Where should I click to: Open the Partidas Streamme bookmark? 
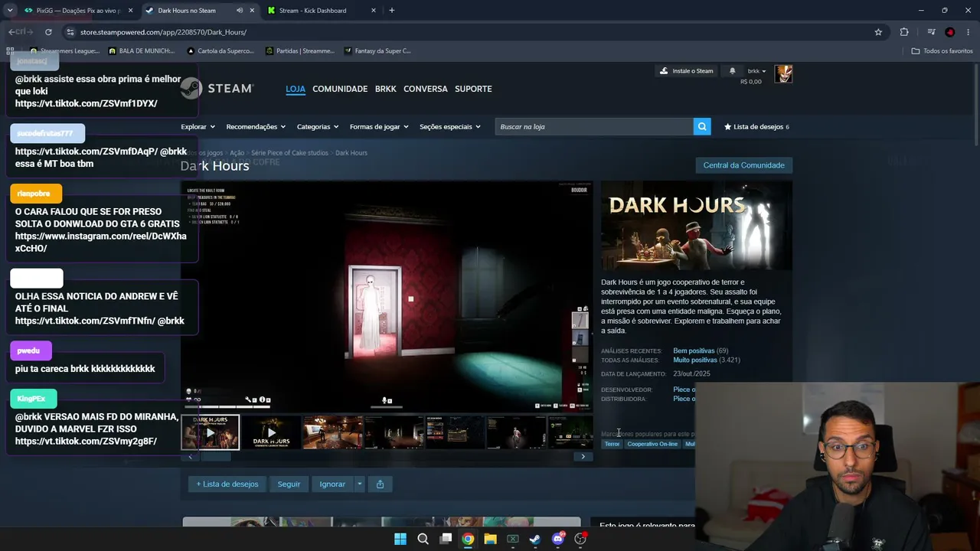coord(300,51)
